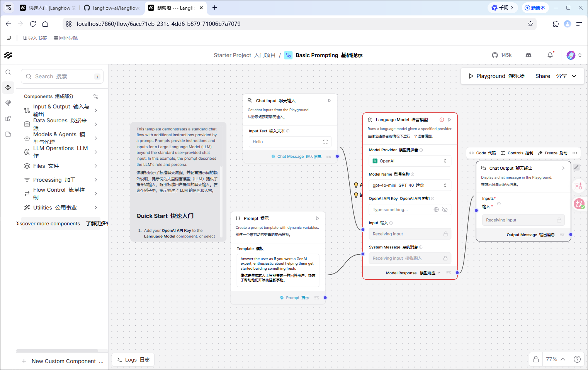
Task: Open the Playground button
Action: (x=496, y=76)
